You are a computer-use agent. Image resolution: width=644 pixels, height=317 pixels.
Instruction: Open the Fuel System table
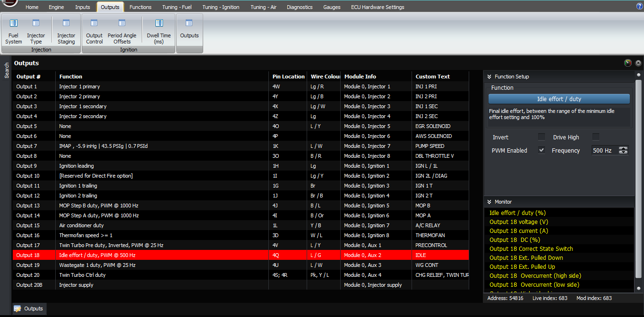click(14, 32)
